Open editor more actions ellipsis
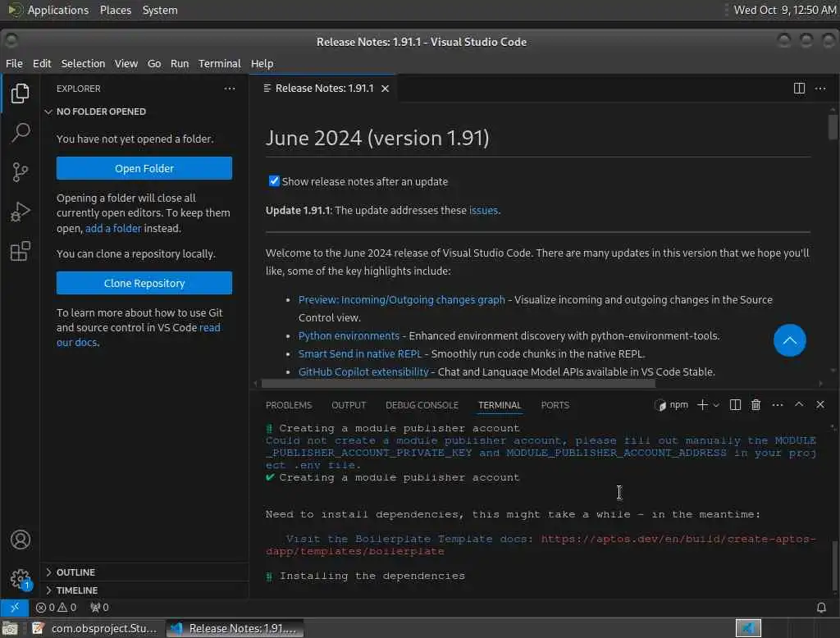Screen dimensions: 840x638 coord(820,89)
